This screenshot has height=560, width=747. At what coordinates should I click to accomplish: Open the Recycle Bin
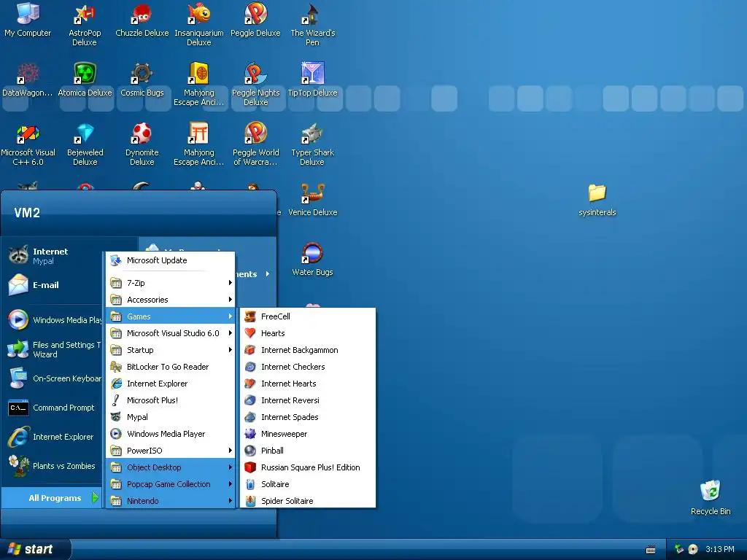pyautogui.click(x=711, y=497)
